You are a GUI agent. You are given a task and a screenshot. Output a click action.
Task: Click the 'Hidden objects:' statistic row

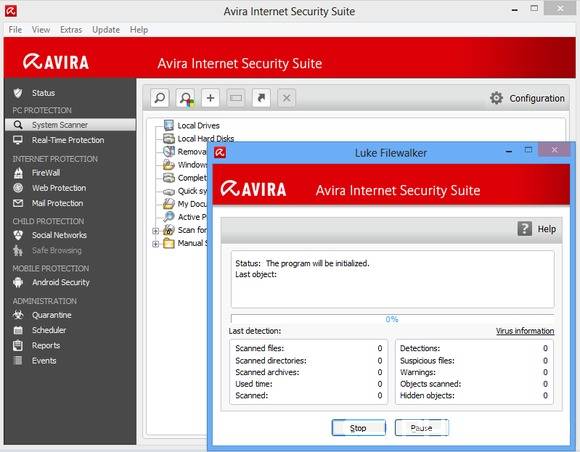click(474, 395)
